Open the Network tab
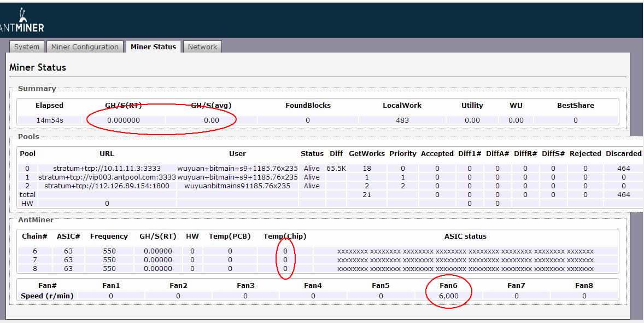The width and height of the screenshot is (644, 323). [x=202, y=47]
